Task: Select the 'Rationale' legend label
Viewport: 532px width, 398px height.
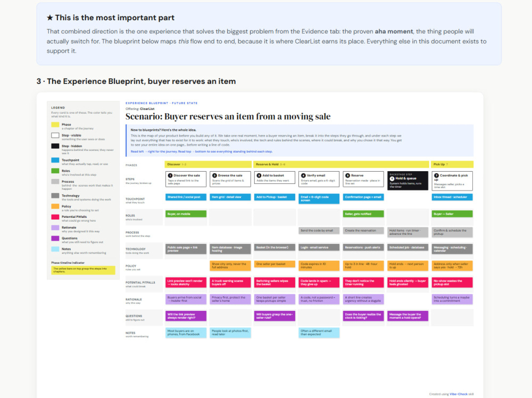Action: coord(69,227)
